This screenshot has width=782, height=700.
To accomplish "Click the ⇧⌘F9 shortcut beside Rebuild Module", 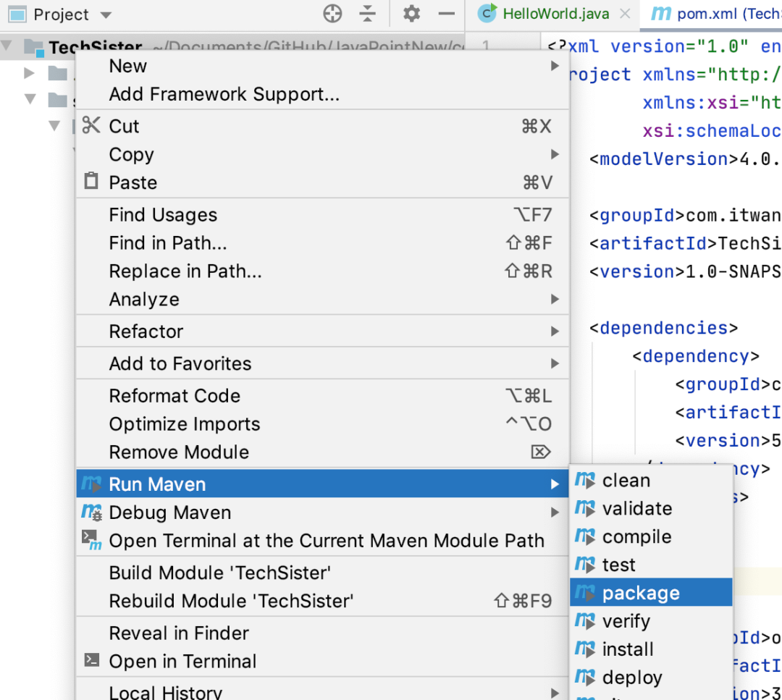I will click(x=524, y=601).
